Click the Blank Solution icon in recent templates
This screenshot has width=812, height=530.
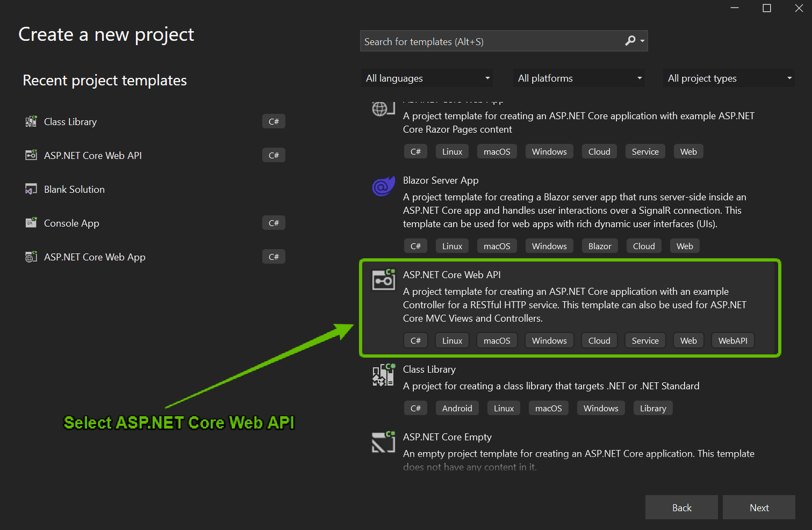[31, 189]
